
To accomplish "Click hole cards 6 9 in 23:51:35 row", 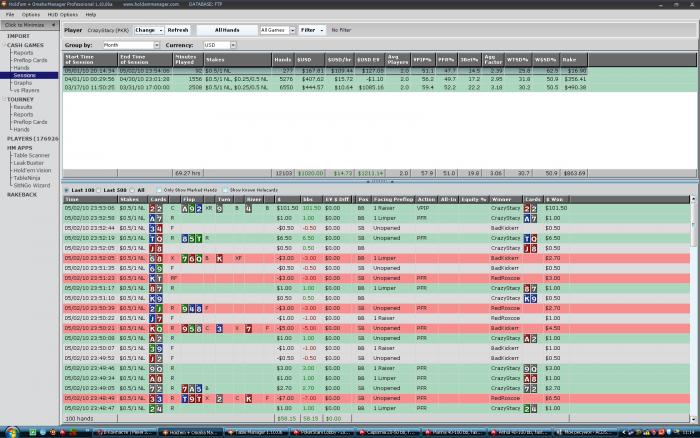I will coord(155,268).
